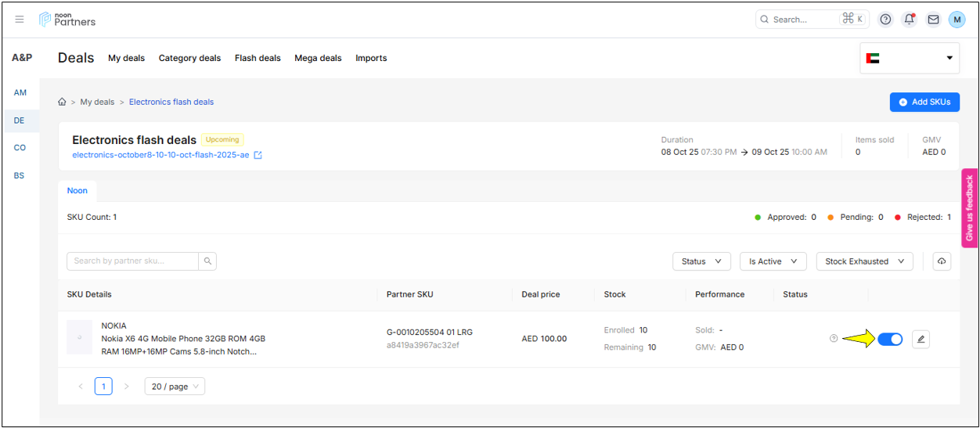Click the home breadcrumb icon

click(62, 102)
